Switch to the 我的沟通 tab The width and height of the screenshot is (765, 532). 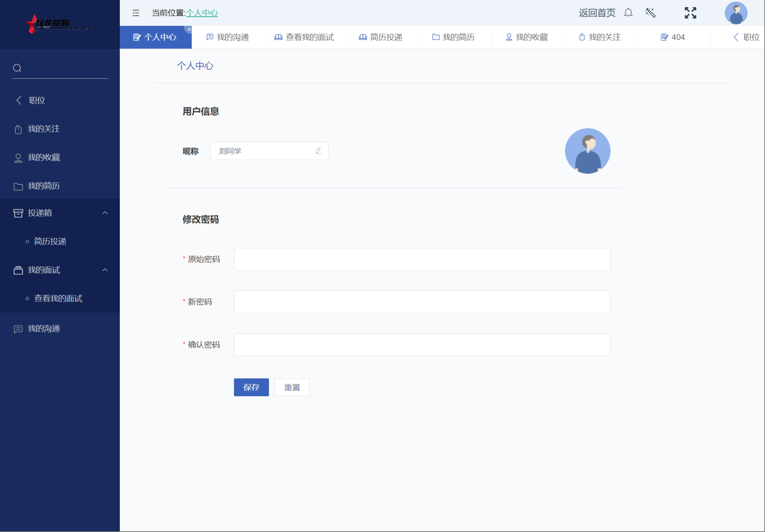tap(228, 37)
